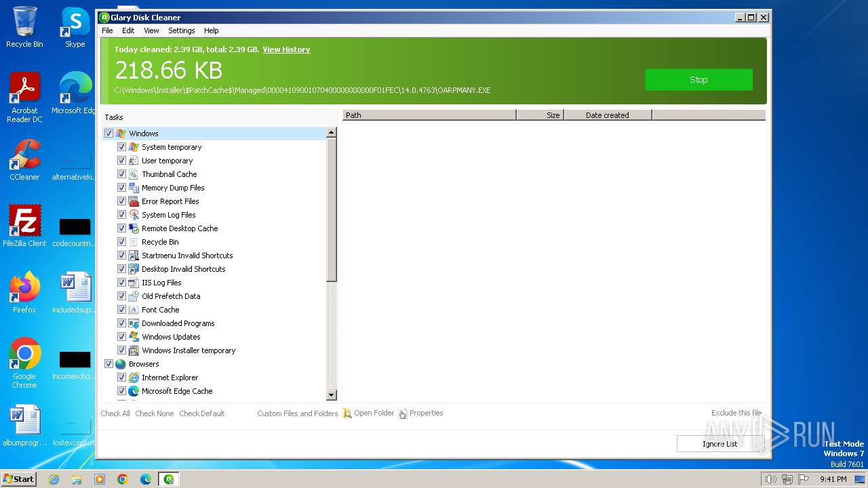
Task: Click the User temporary item icon
Action: (x=134, y=161)
